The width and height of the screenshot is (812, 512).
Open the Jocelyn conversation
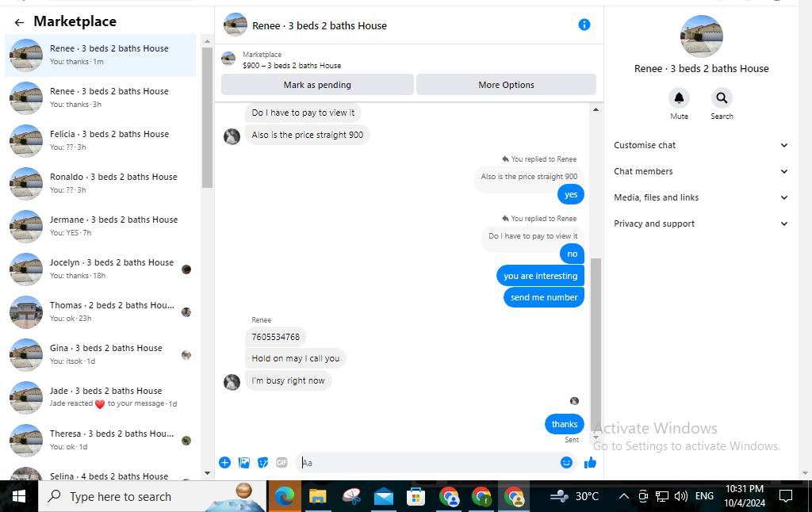(x=101, y=269)
